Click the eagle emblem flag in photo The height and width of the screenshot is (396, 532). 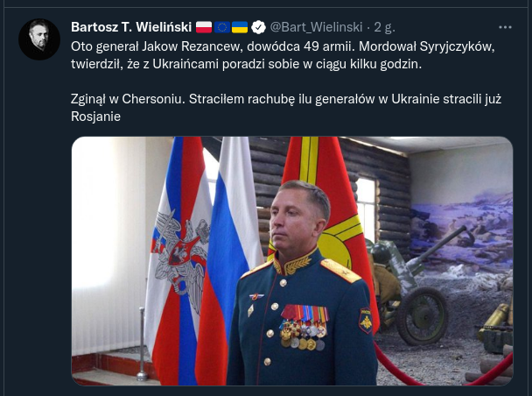point(177,261)
